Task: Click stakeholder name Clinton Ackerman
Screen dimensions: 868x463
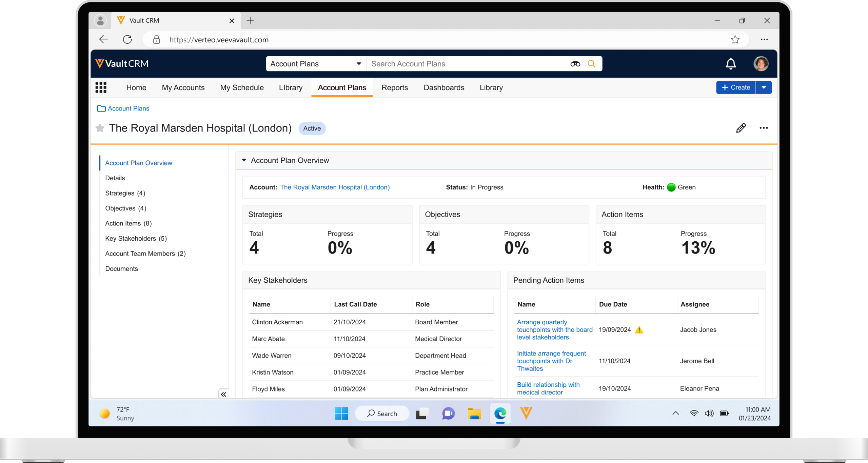Action: [x=277, y=322]
